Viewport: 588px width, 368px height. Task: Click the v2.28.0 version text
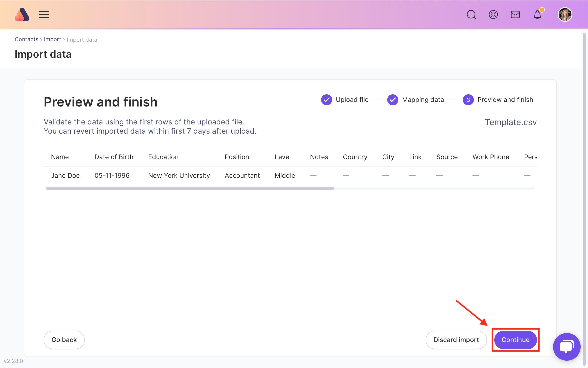[x=13, y=361]
